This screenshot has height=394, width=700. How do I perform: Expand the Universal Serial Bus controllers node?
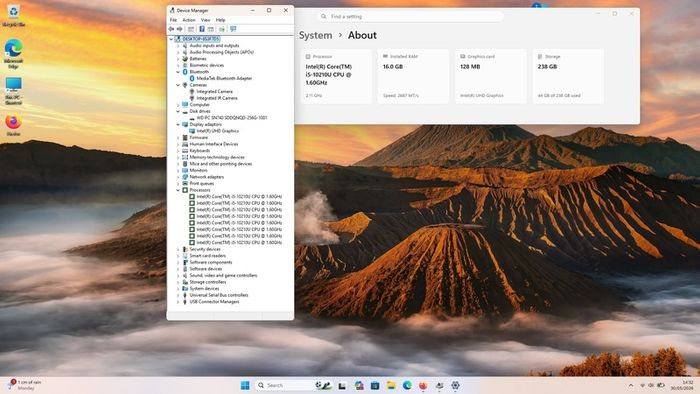pos(178,295)
